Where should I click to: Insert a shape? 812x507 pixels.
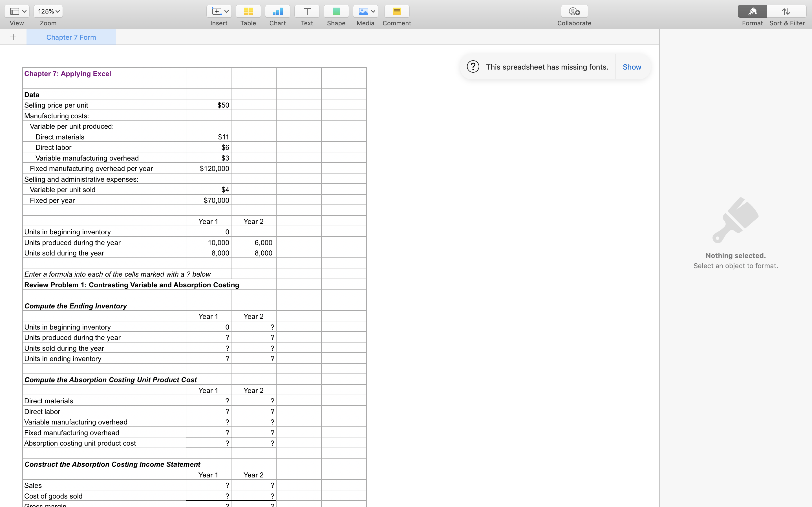336,11
